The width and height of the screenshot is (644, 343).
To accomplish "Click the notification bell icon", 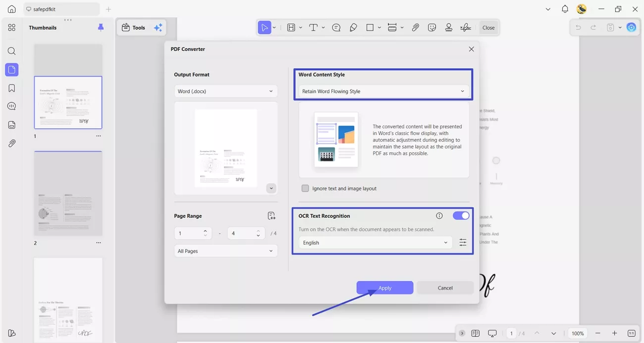I will pyautogui.click(x=565, y=9).
